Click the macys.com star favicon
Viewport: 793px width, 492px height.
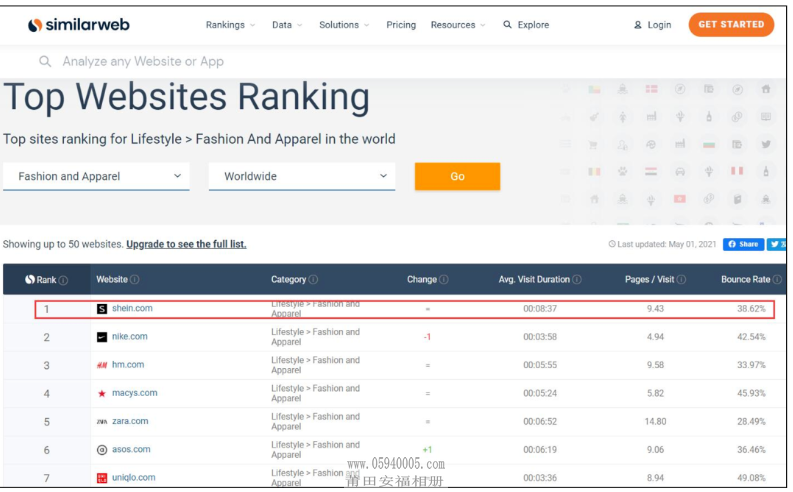102,393
